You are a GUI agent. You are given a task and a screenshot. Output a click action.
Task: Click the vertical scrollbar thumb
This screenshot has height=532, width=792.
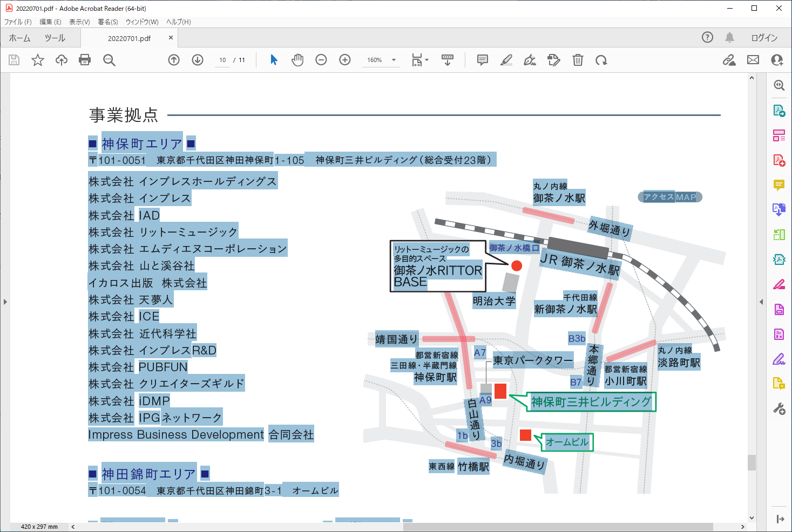click(x=752, y=462)
